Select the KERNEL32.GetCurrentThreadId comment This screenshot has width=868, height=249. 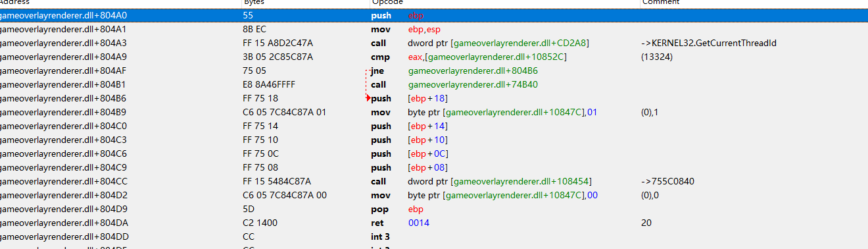pos(709,43)
